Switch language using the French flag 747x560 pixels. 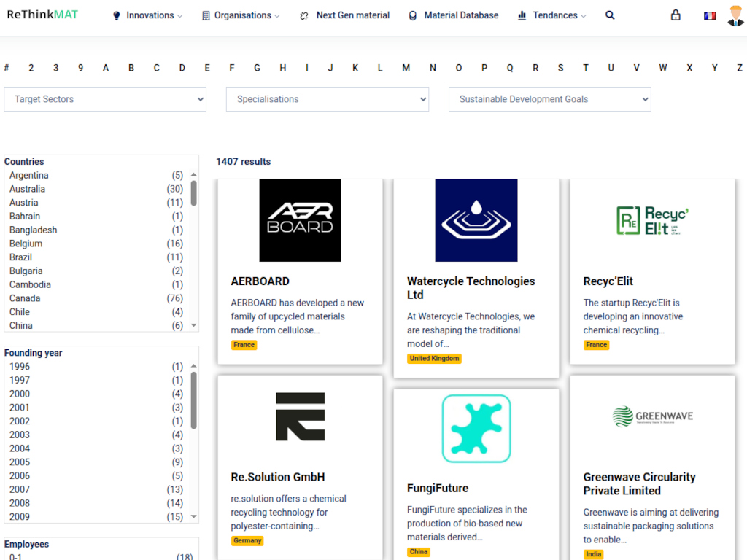point(709,16)
